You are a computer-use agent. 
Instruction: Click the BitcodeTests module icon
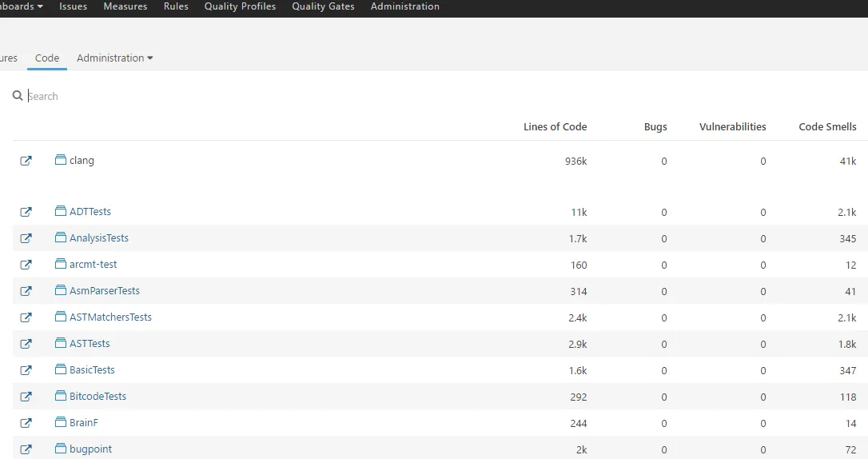(60, 396)
